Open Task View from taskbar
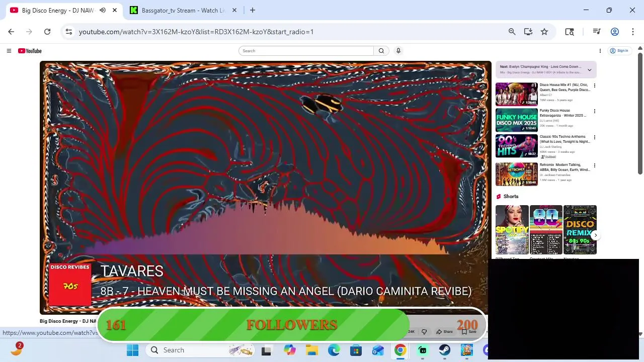This screenshot has width=644, height=362. click(x=266, y=350)
